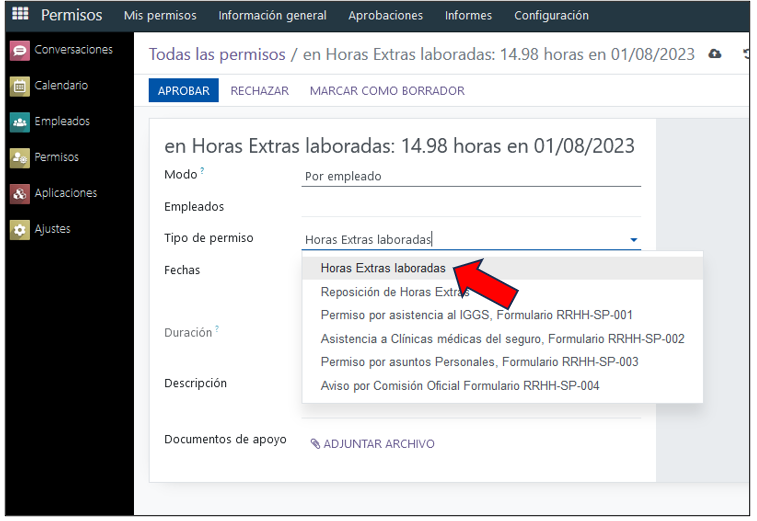Open the 'Aprobaciones' menu

(x=386, y=15)
